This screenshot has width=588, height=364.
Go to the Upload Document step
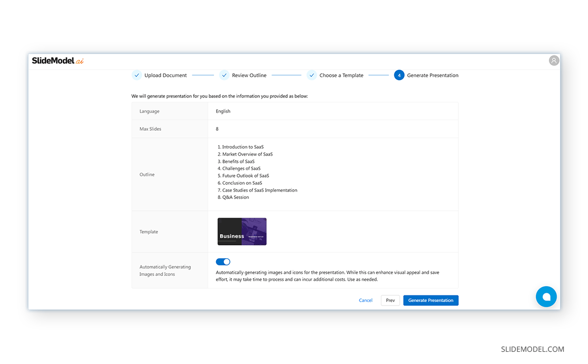coord(166,75)
